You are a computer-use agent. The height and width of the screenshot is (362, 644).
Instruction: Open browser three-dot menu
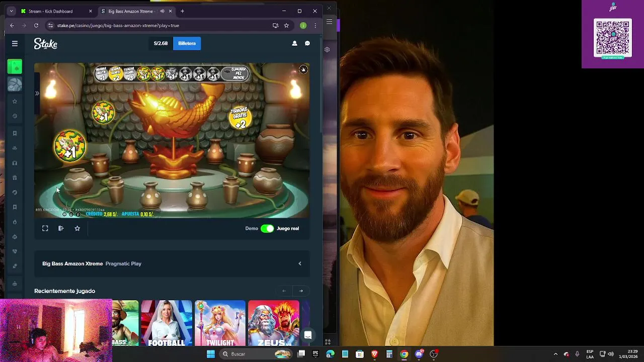[315, 26]
